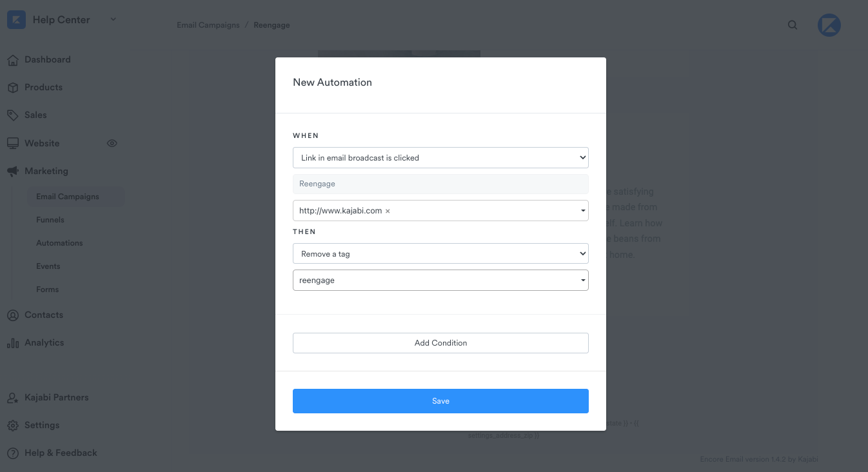Open the Contacts section
Image resolution: width=868 pixels, height=472 pixels.
(x=43, y=315)
